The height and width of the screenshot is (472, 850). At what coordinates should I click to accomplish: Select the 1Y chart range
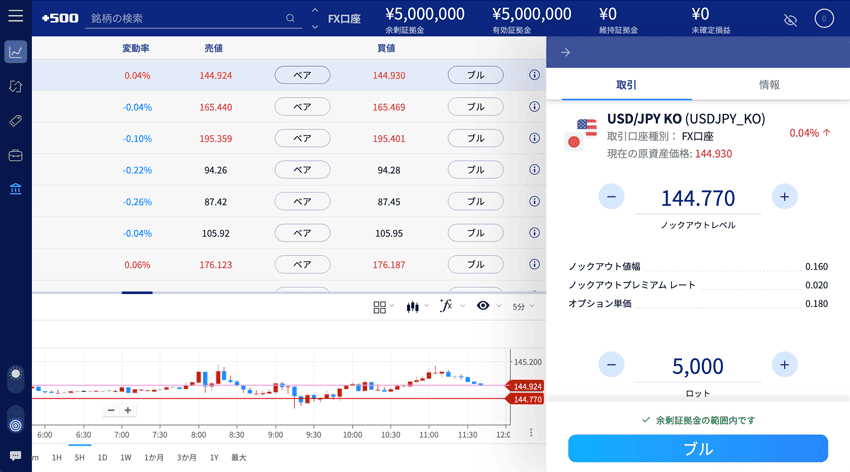tap(214, 457)
